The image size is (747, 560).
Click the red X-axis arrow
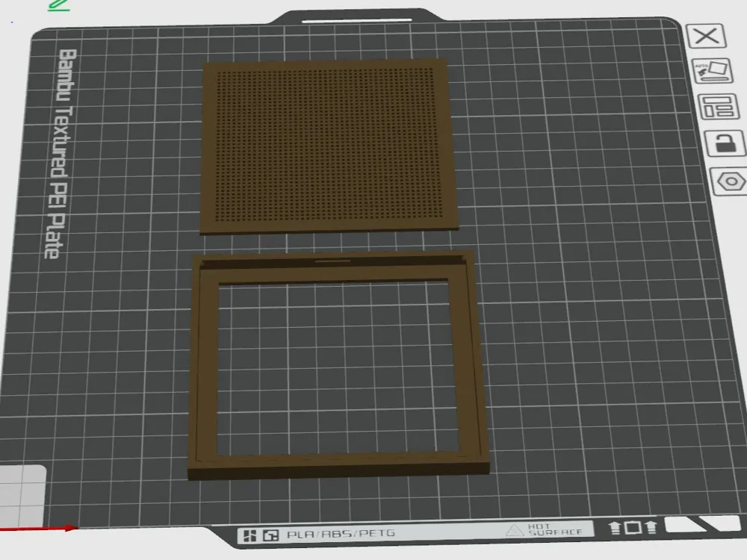pos(45,529)
